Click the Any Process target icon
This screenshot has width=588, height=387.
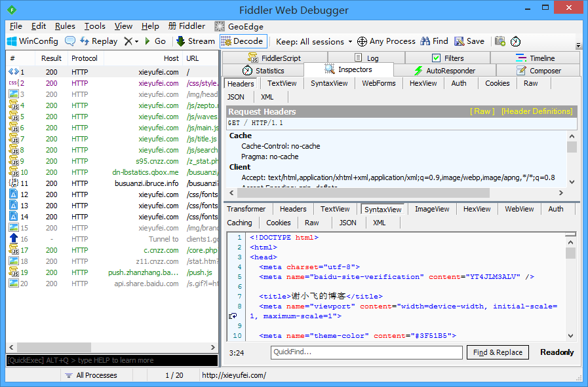(x=362, y=41)
